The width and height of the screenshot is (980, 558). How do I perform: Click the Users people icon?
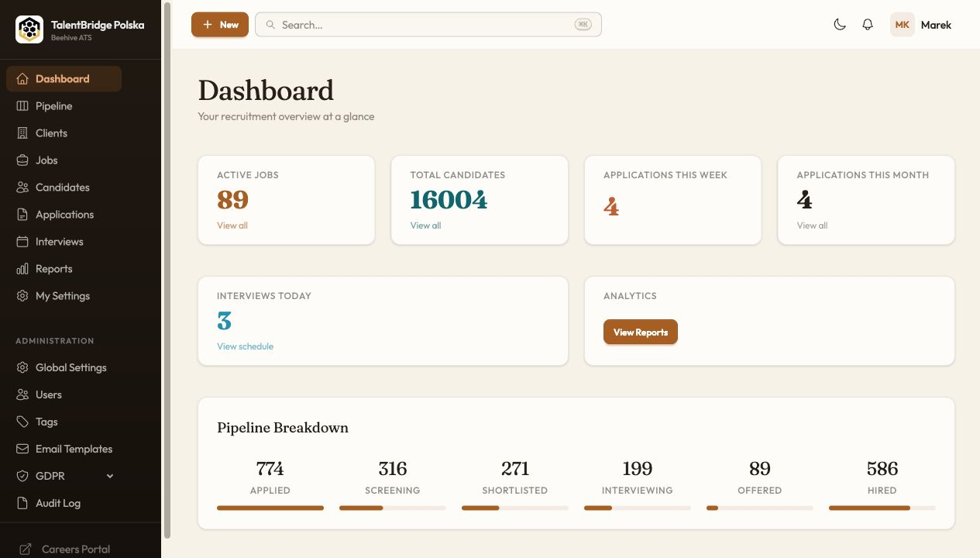click(22, 394)
